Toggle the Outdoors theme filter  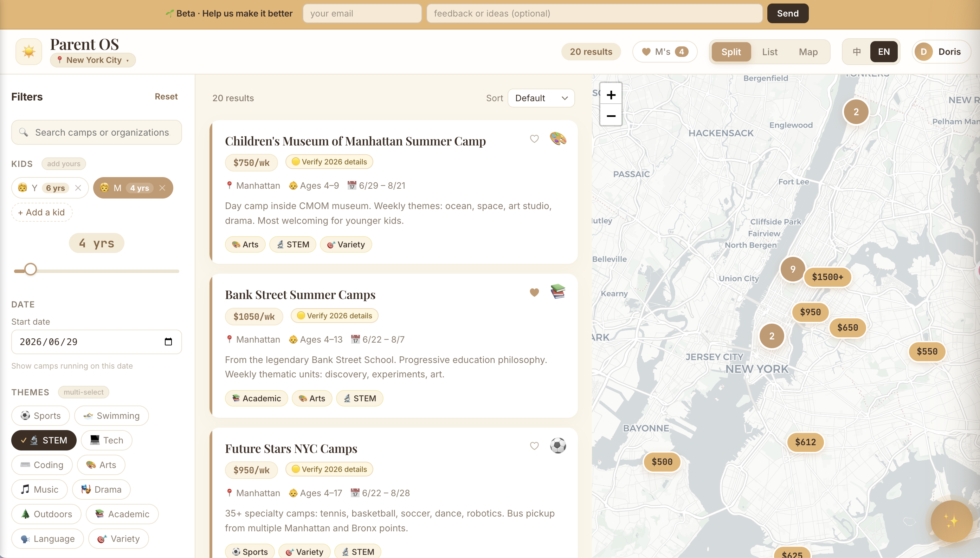46,513
